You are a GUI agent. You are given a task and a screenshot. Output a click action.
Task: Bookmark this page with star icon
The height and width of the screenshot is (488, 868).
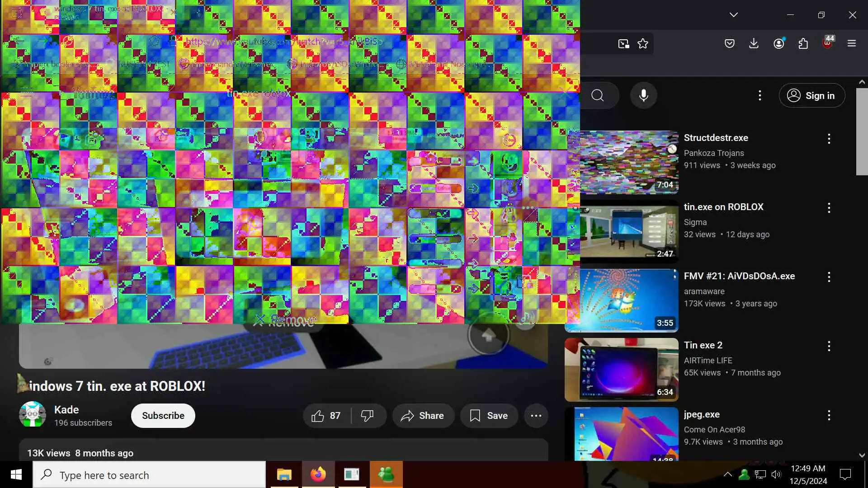pyautogui.click(x=642, y=43)
